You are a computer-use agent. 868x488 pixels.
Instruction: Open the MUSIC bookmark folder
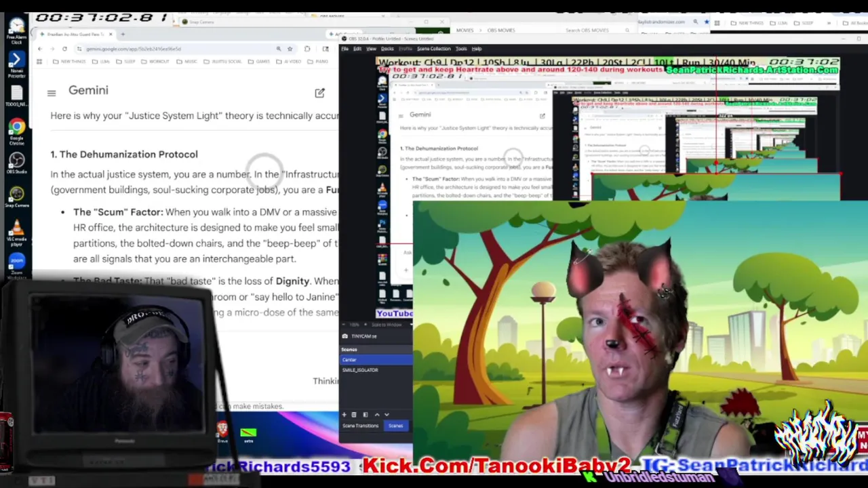pos(186,61)
